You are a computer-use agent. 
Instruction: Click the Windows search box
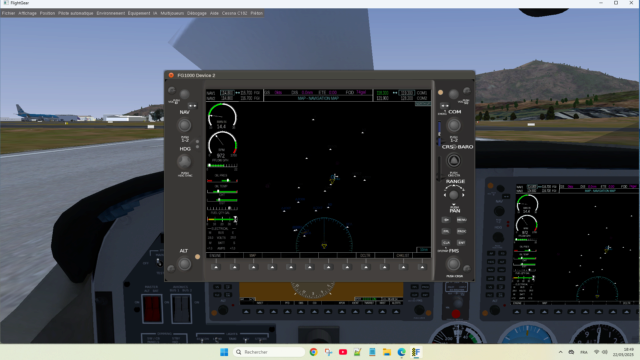pyautogui.click(x=269, y=352)
